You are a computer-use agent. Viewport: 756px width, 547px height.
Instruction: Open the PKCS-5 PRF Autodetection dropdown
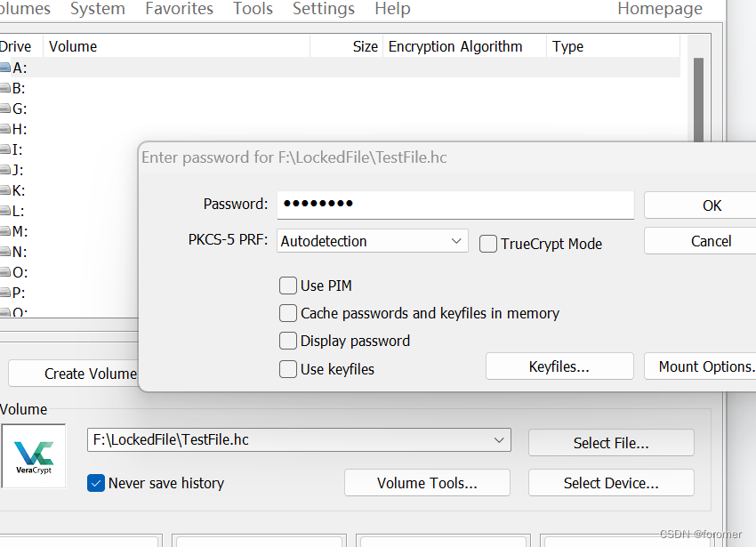pyautogui.click(x=372, y=241)
